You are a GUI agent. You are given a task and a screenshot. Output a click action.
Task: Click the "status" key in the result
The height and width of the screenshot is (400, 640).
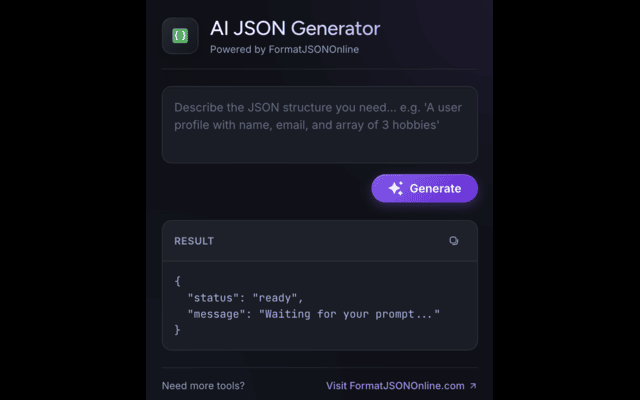213,298
